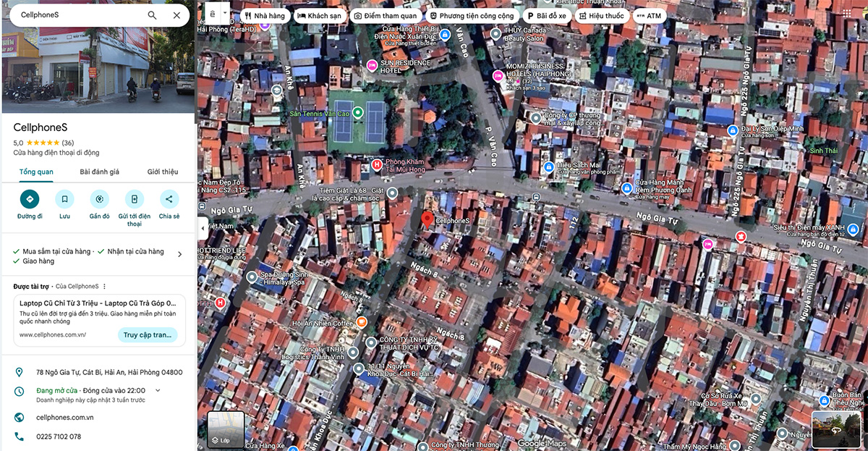
Task: Click the phone handset icon
Action: click(x=20, y=437)
